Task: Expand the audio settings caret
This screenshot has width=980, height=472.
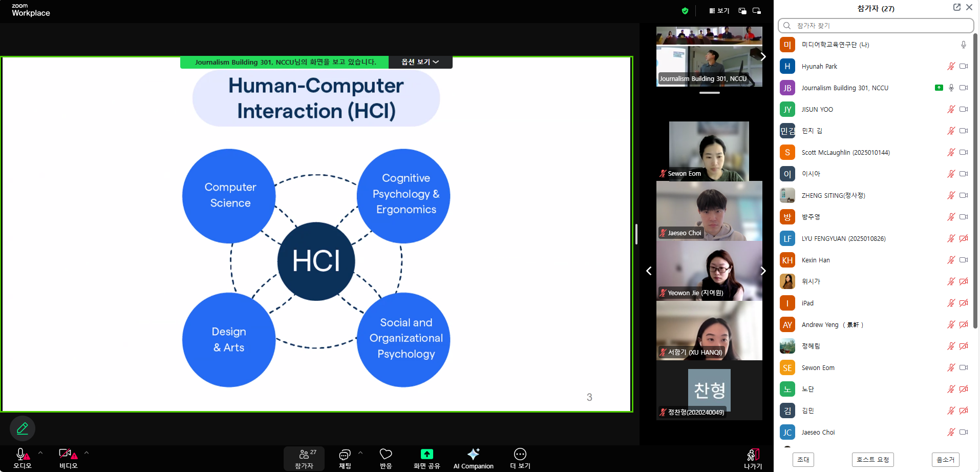Action: tap(40, 453)
